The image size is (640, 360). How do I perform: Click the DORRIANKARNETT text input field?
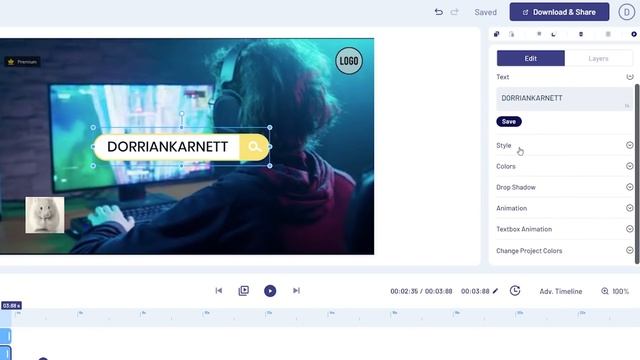564,98
